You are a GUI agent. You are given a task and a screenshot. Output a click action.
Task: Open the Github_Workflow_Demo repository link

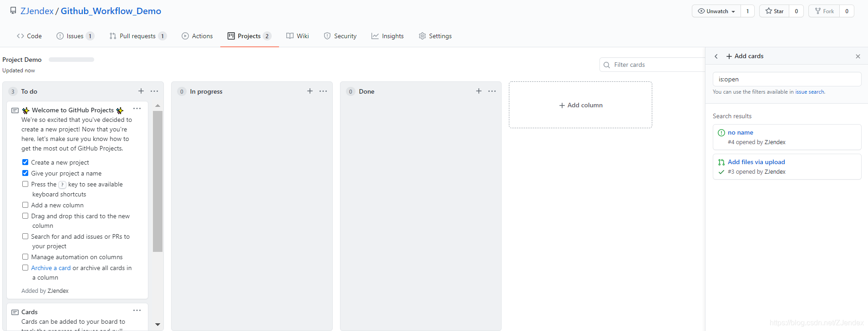pyautogui.click(x=111, y=11)
